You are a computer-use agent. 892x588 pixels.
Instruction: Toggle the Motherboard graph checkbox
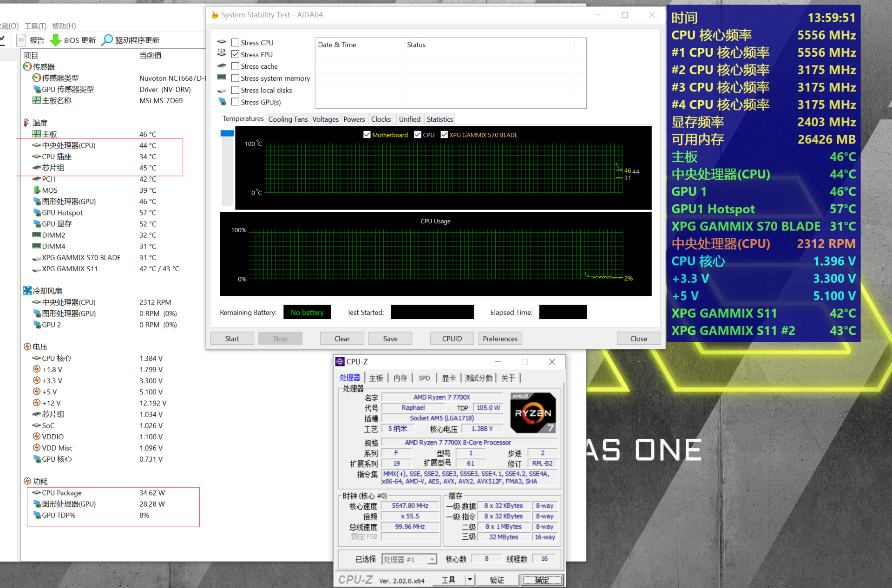point(367,135)
